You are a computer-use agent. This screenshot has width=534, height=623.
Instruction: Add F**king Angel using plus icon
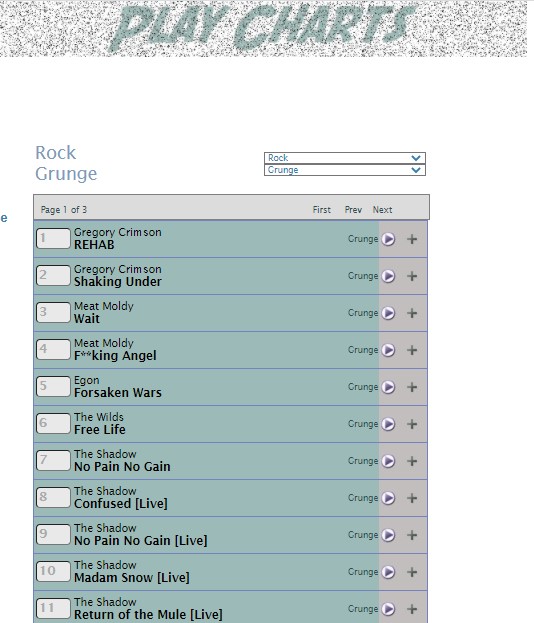[x=412, y=350]
